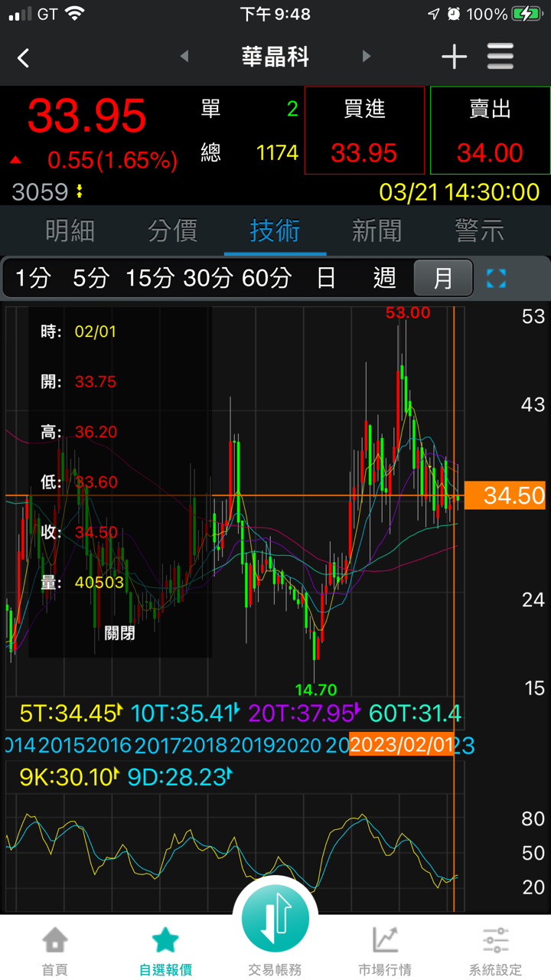Tap the change 0.55(1.65%)
Screen dimensions: 551x980
tap(112, 160)
